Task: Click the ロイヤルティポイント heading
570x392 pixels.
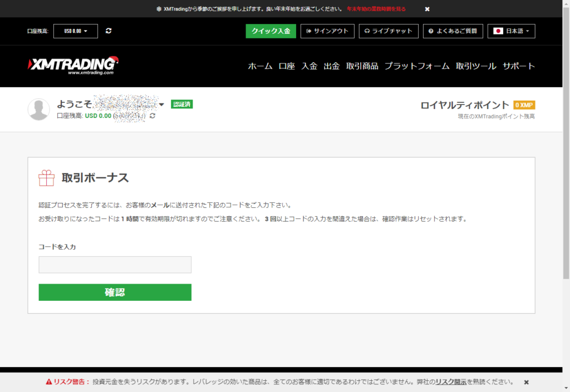Action: [465, 105]
